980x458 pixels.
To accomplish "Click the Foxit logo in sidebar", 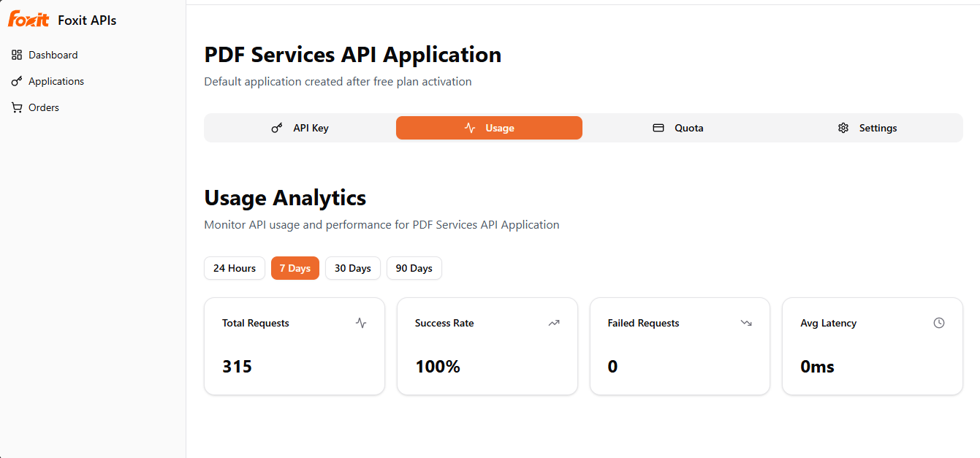I will point(29,20).
